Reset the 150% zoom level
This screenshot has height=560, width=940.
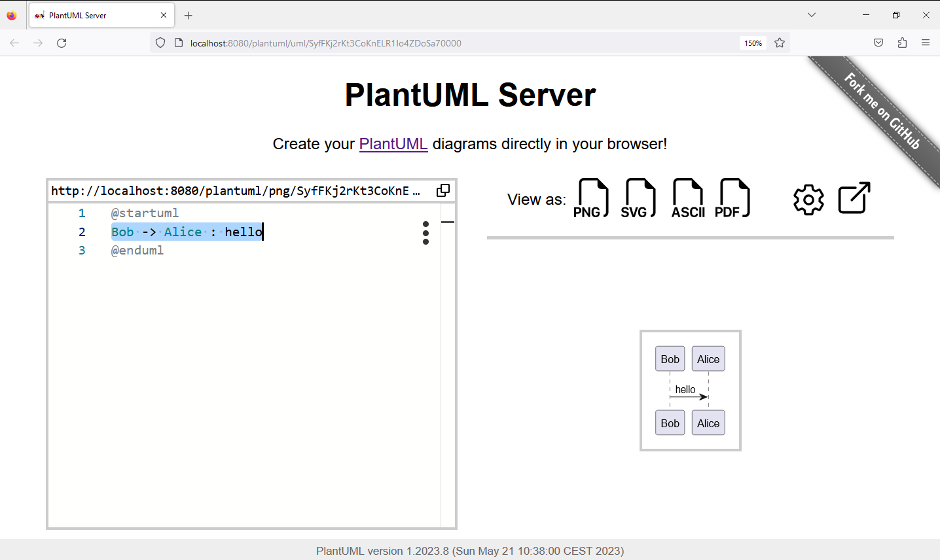point(753,43)
